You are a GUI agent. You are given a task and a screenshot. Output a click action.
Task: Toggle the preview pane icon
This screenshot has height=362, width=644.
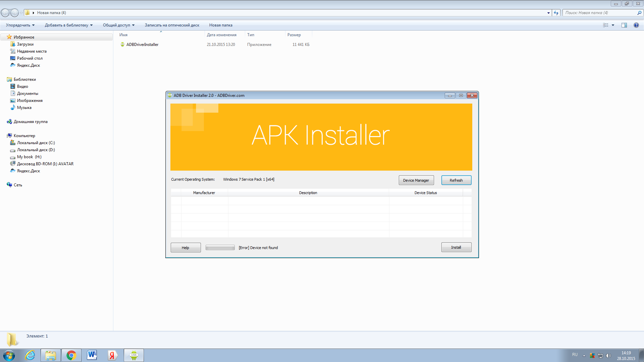click(624, 25)
